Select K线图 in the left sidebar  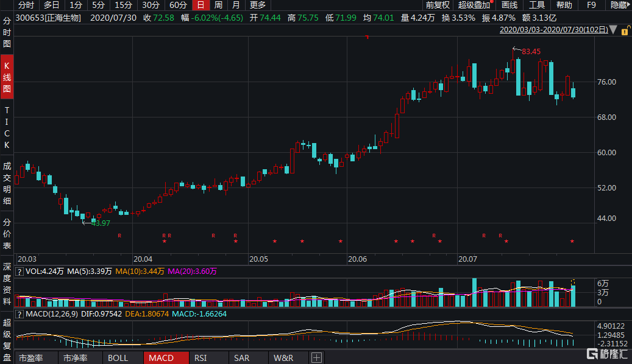[7, 77]
